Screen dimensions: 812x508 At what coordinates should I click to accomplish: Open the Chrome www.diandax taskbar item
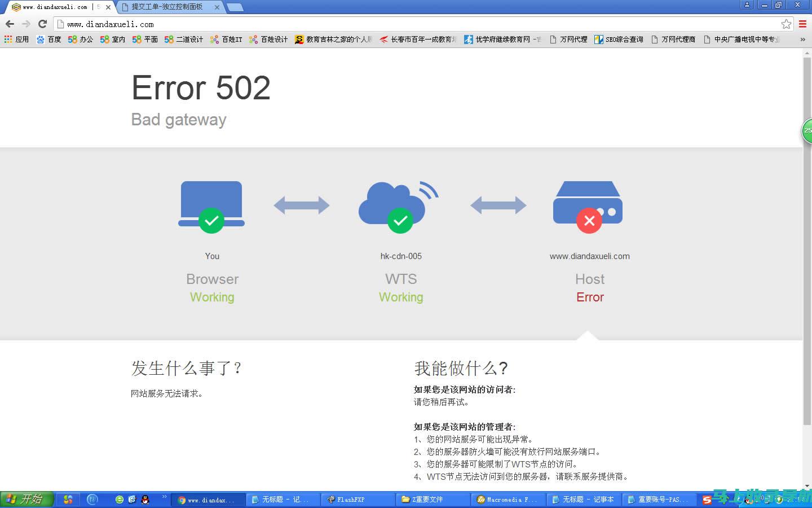208,500
